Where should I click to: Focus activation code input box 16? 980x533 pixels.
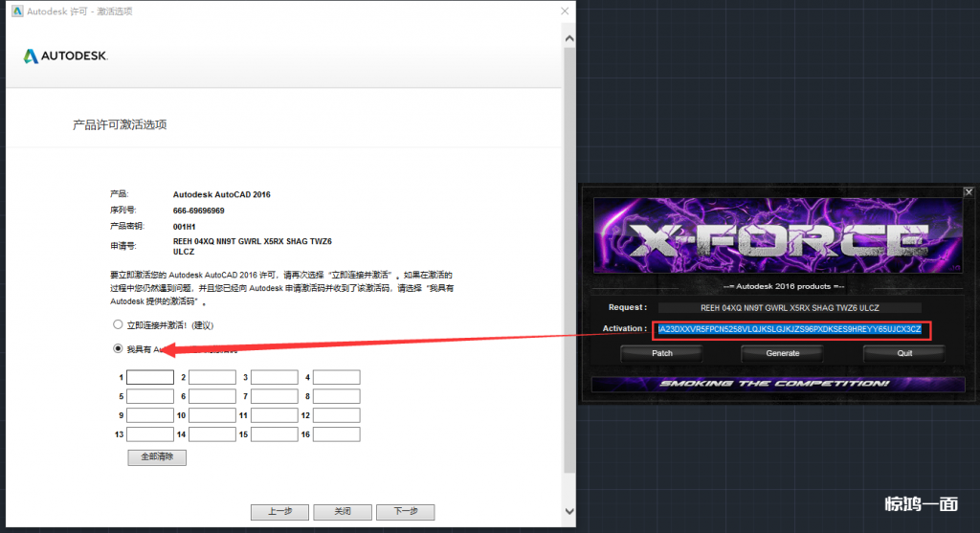tap(336, 434)
